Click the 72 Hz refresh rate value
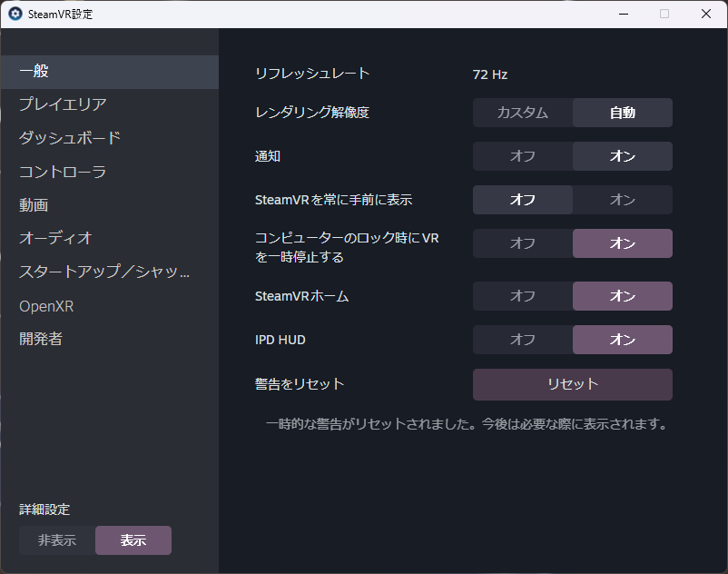This screenshot has height=574, width=728. click(x=490, y=74)
